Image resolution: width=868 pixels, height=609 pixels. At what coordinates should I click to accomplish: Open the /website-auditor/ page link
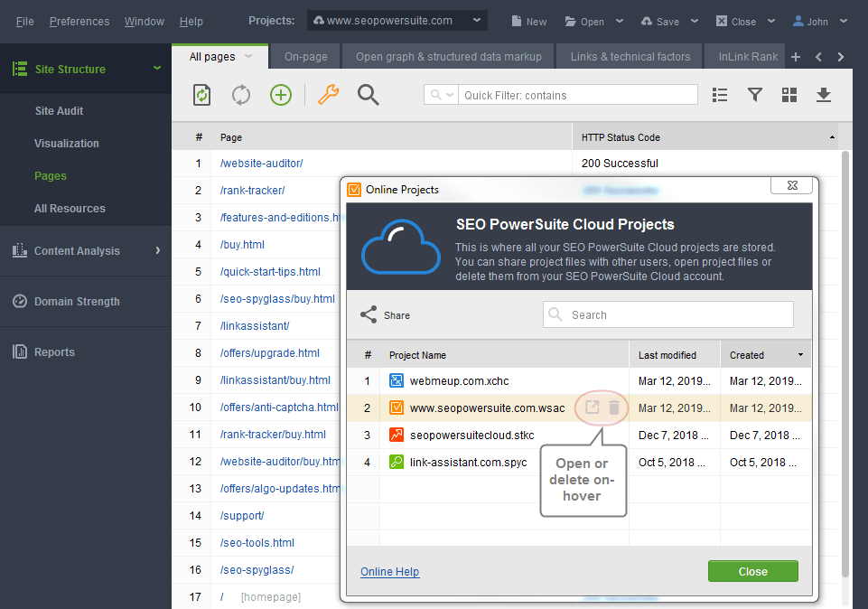261,164
